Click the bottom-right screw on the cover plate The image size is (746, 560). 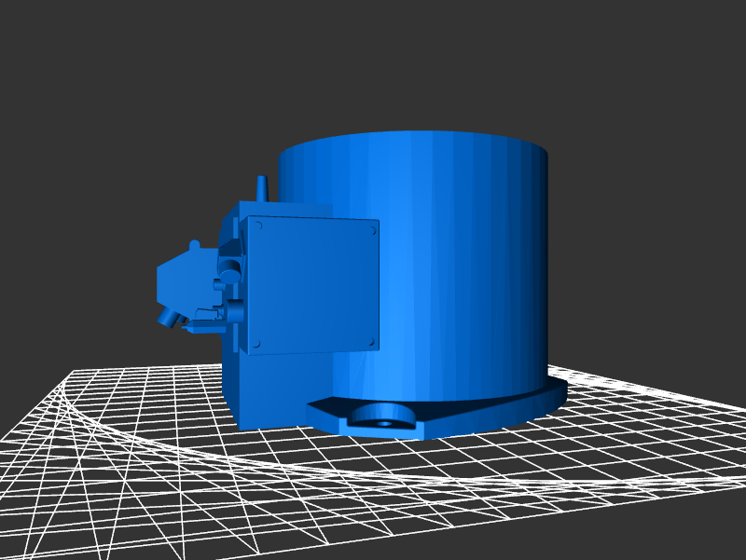(x=372, y=341)
